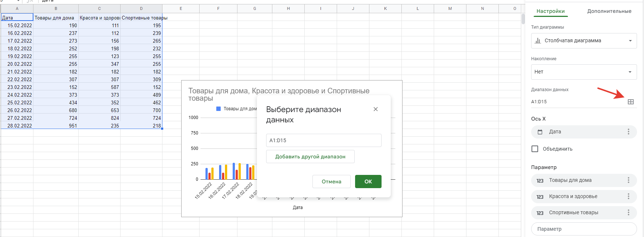Select the Настройки tab
The width and height of the screenshot is (644, 237).
tap(550, 11)
